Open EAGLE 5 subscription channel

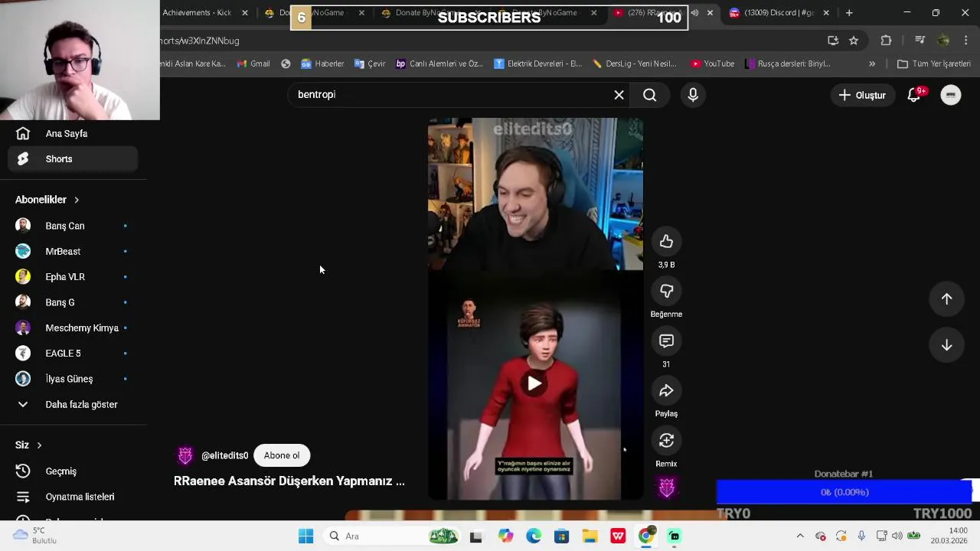tap(73, 354)
